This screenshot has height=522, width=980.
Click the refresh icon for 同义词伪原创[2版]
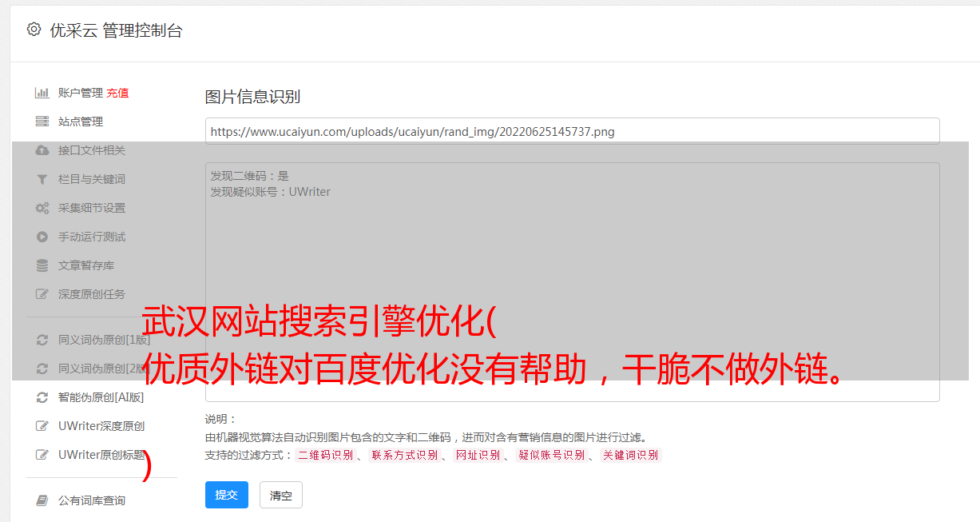click(42, 369)
